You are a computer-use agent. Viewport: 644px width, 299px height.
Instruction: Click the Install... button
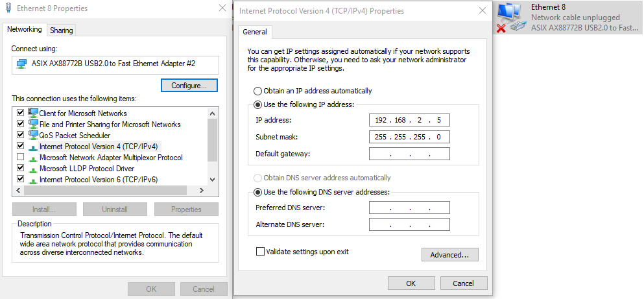(44, 209)
